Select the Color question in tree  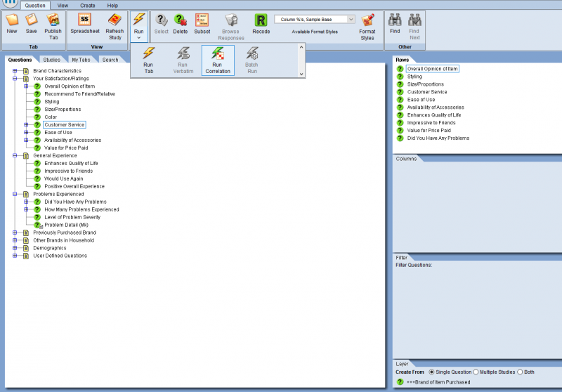click(51, 117)
